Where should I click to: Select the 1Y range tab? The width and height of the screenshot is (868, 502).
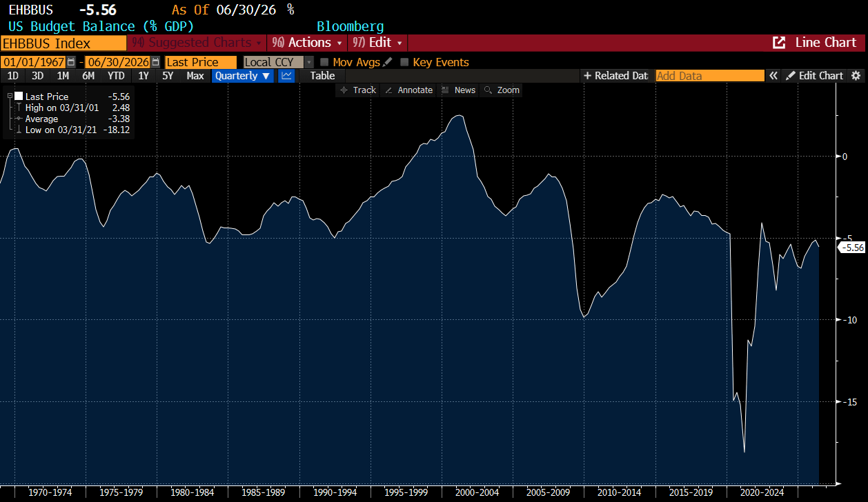pos(144,76)
